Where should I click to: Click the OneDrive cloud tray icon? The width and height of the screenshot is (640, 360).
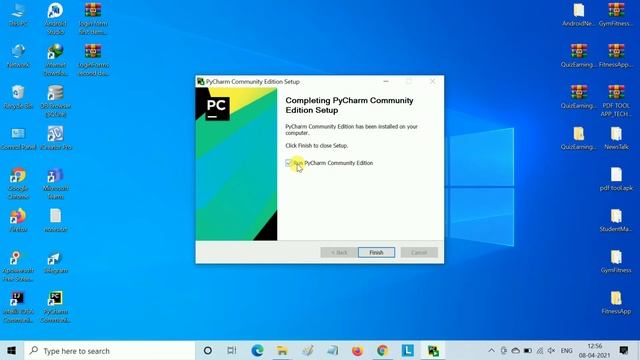click(516, 351)
